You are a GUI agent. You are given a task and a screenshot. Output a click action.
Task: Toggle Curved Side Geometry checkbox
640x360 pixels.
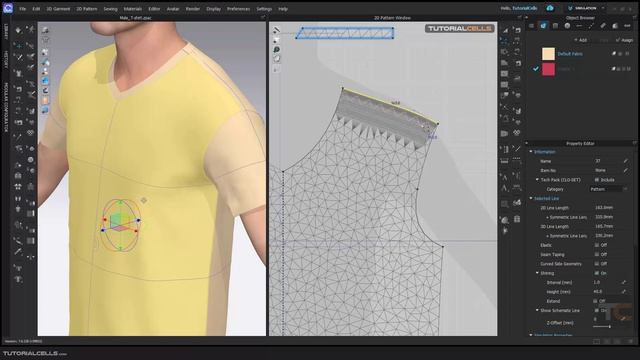pos(597,264)
